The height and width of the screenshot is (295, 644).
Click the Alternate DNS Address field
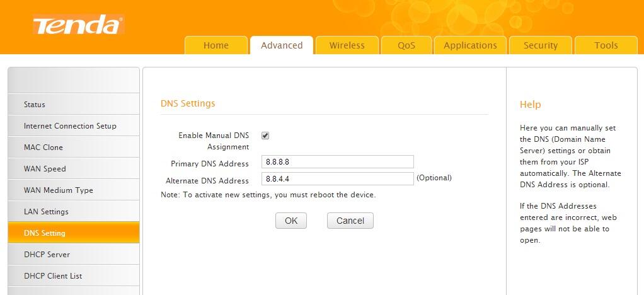point(337,179)
